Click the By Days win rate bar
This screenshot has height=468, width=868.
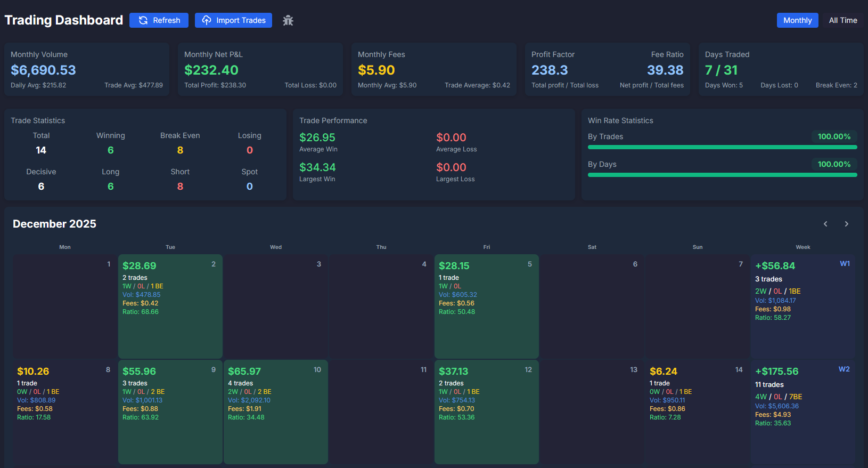(x=723, y=175)
